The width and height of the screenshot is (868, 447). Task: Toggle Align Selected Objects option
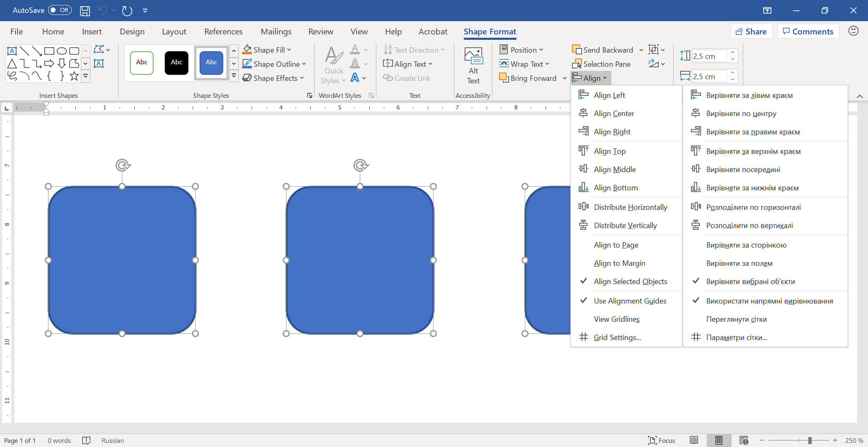[x=630, y=282]
